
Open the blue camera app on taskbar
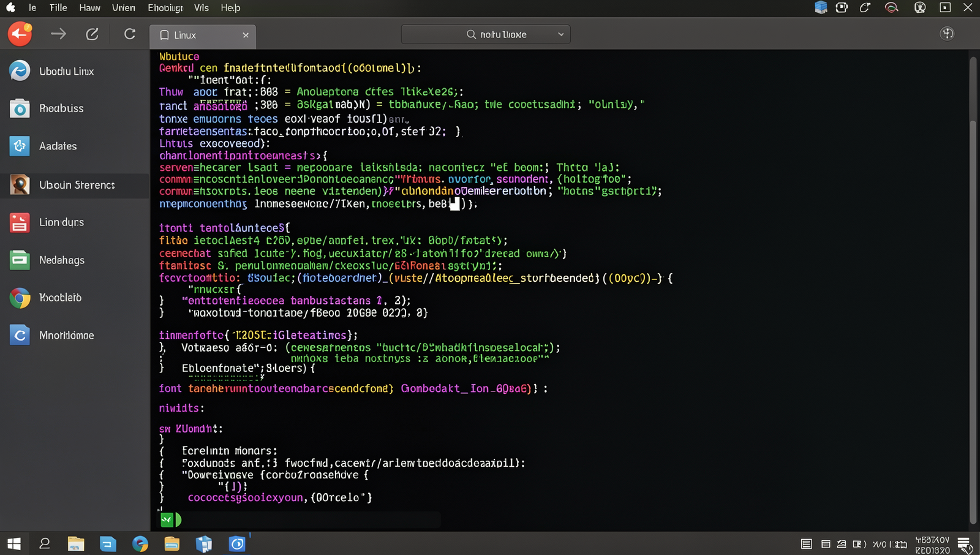click(x=237, y=543)
